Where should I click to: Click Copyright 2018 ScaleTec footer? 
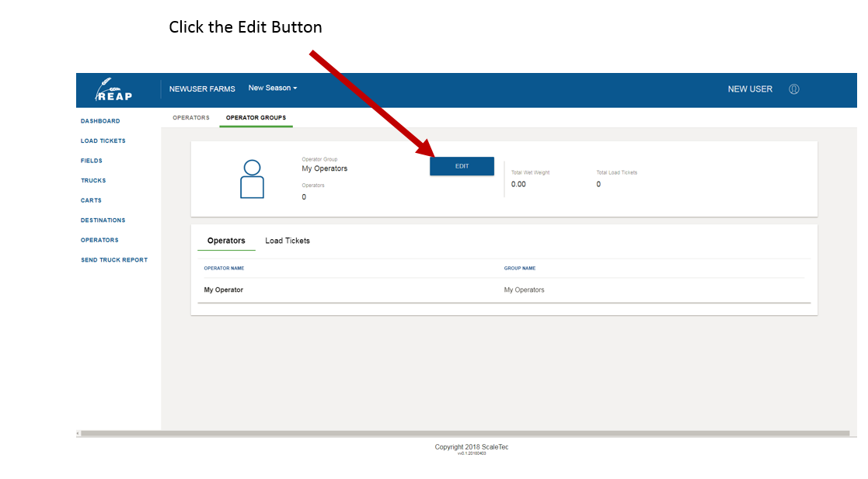(471, 447)
